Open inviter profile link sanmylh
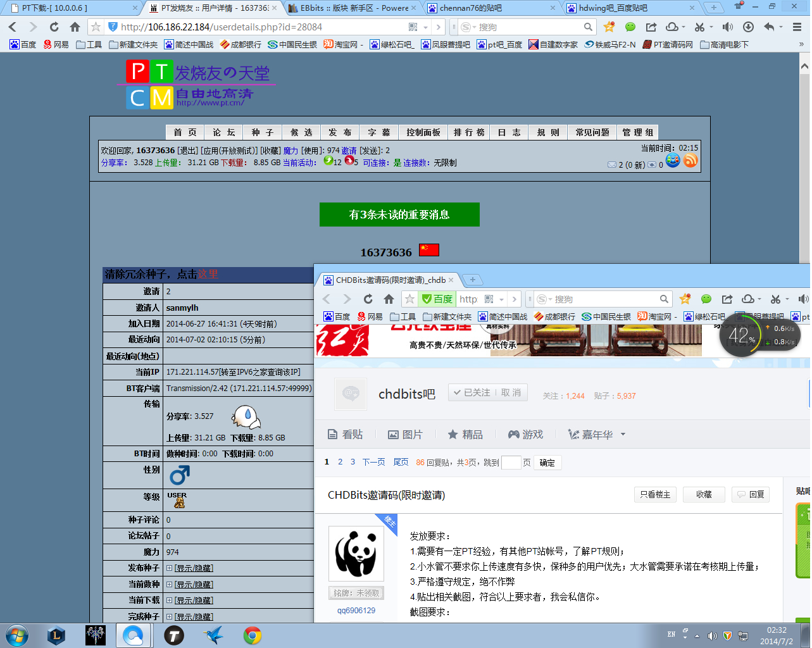 pyautogui.click(x=182, y=308)
